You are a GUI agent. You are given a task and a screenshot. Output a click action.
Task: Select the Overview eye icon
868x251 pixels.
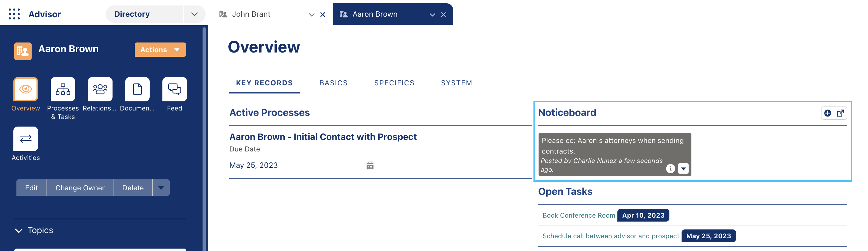pyautogui.click(x=26, y=89)
